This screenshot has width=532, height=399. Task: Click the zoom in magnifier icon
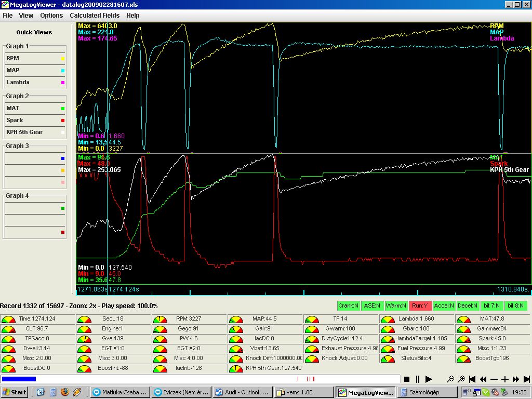click(x=461, y=380)
